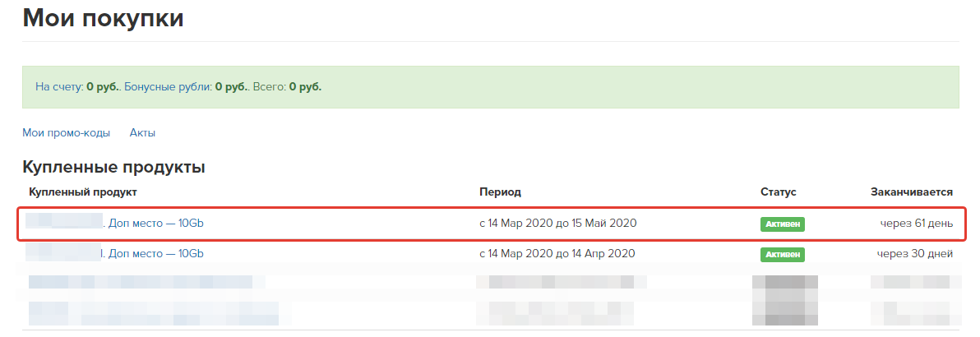Click Активен badge in the 30 дней row
The width and height of the screenshot is (980, 337).
tap(783, 255)
